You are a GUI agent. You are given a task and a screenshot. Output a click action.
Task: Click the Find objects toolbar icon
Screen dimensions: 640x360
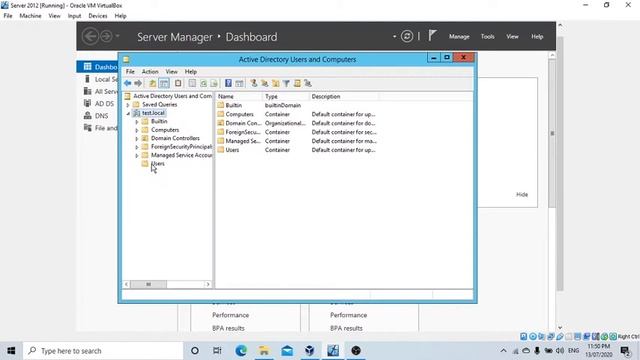pos(297,83)
